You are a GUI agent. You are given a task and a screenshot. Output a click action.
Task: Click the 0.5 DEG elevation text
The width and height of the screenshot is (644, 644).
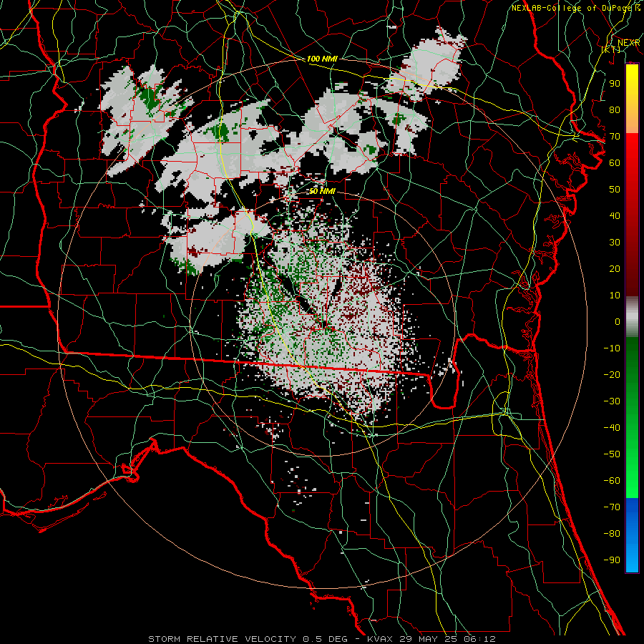click(326, 639)
